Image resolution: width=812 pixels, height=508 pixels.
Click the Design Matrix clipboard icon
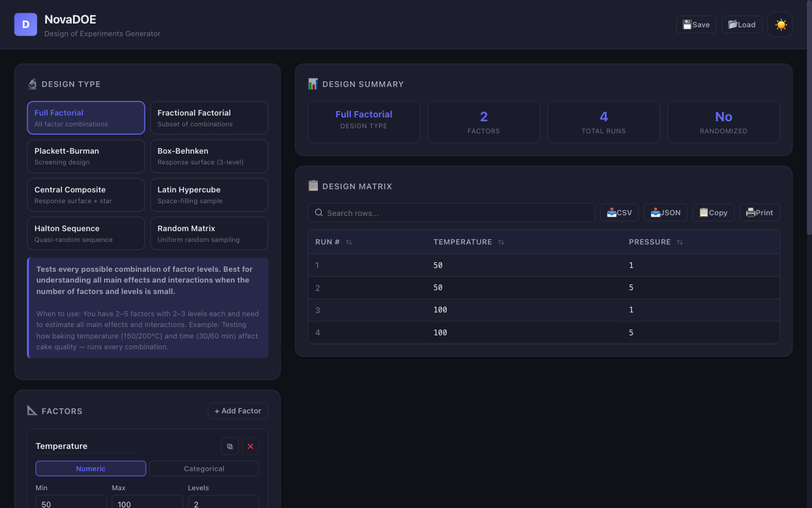(x=313, y=186)
